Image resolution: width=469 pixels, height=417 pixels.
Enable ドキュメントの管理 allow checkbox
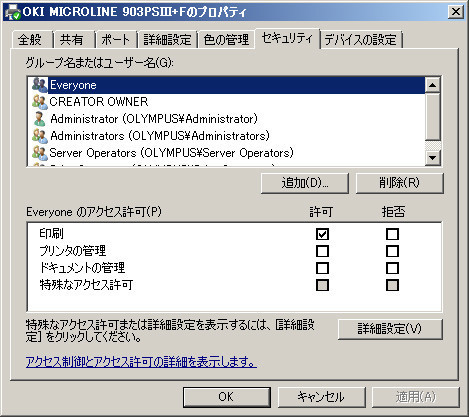point(322,268)
